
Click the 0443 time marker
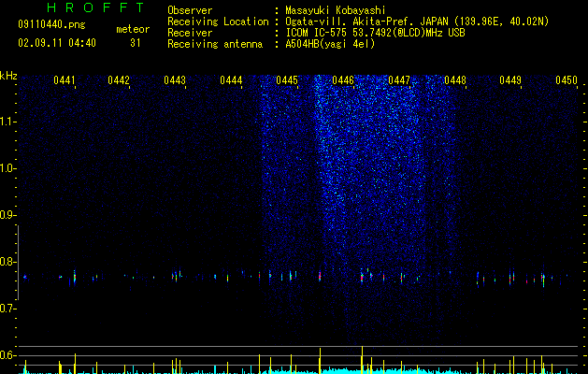pos(175,80)
